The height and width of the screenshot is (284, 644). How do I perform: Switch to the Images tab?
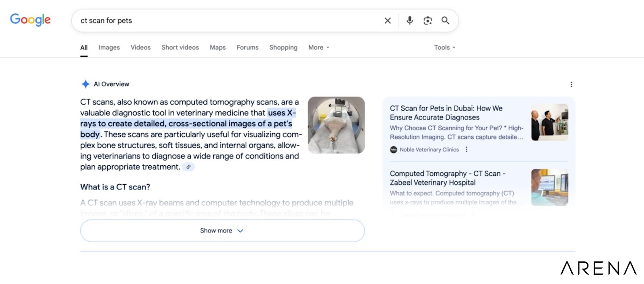point(109,47)
